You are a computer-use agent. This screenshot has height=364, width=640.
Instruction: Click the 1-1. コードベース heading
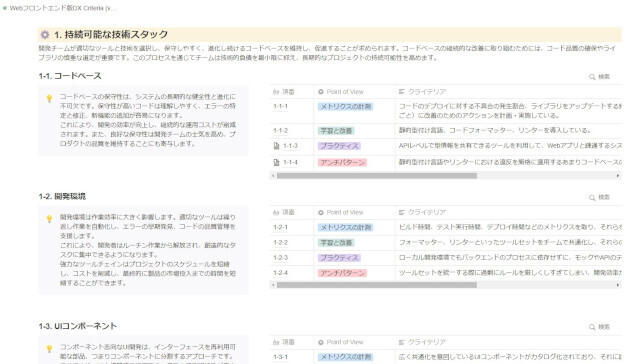70,76
